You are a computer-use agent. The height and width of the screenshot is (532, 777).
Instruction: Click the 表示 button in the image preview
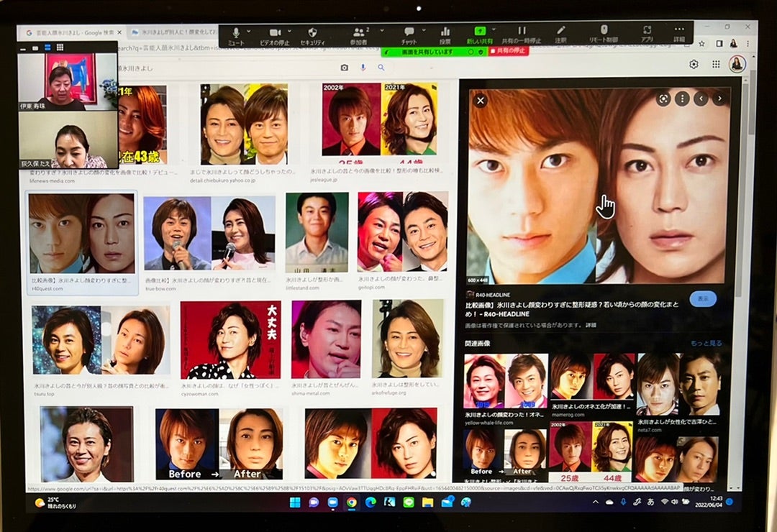click(701, 297)
